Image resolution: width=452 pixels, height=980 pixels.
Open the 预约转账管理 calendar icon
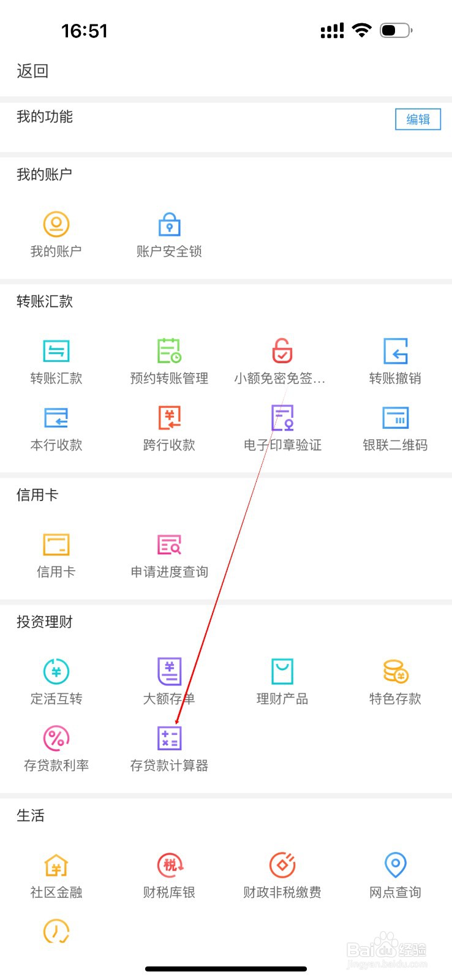(169, 351)
